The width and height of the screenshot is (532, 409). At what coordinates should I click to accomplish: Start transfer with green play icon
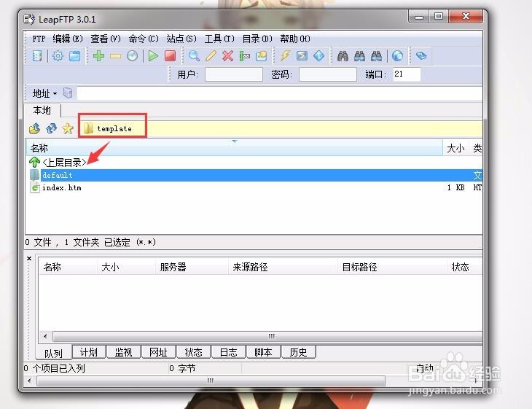(x=153, y=56)
